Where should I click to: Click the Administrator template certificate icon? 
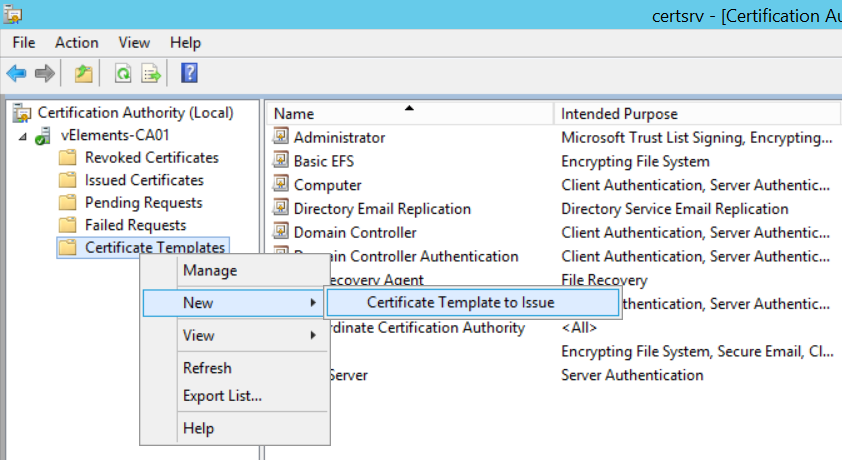tap(280, 136)
